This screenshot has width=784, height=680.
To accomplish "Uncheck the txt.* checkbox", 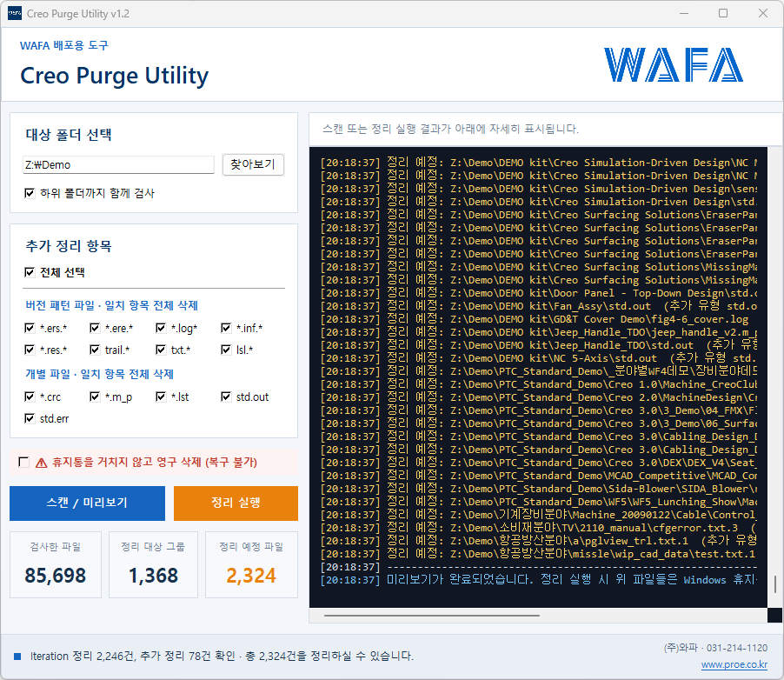I will pyautogui.click(x=161, y=350).
